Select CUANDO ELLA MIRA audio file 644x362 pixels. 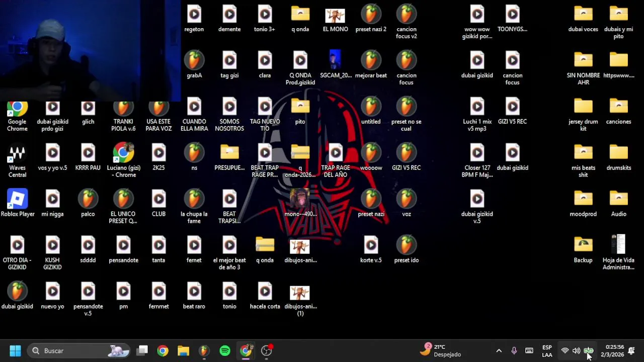click(x=194, y=115)
